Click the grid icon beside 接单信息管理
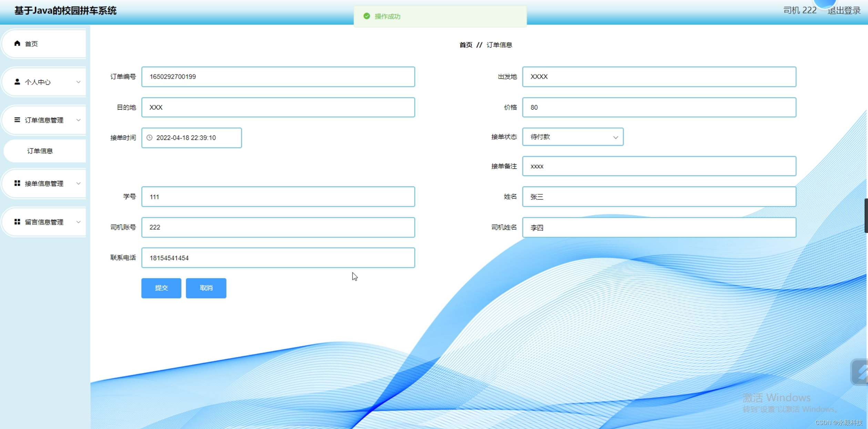868x429 pixels. pos(17,183)
